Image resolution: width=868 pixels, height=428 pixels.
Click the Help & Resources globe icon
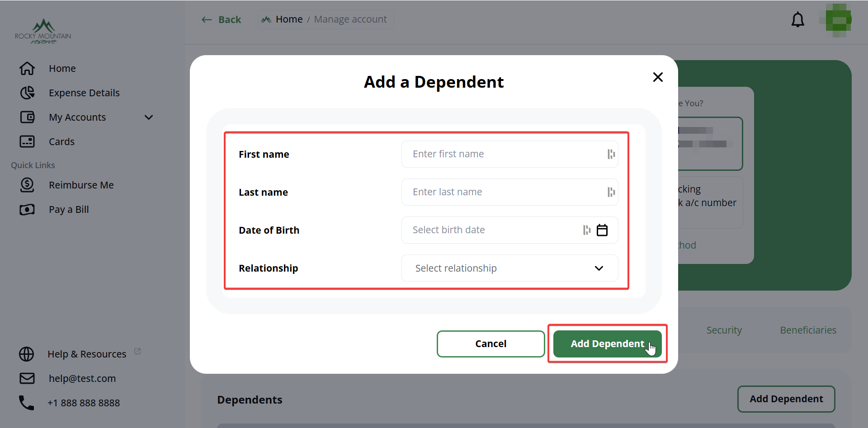pyautogui.click(x=27, y=354)
